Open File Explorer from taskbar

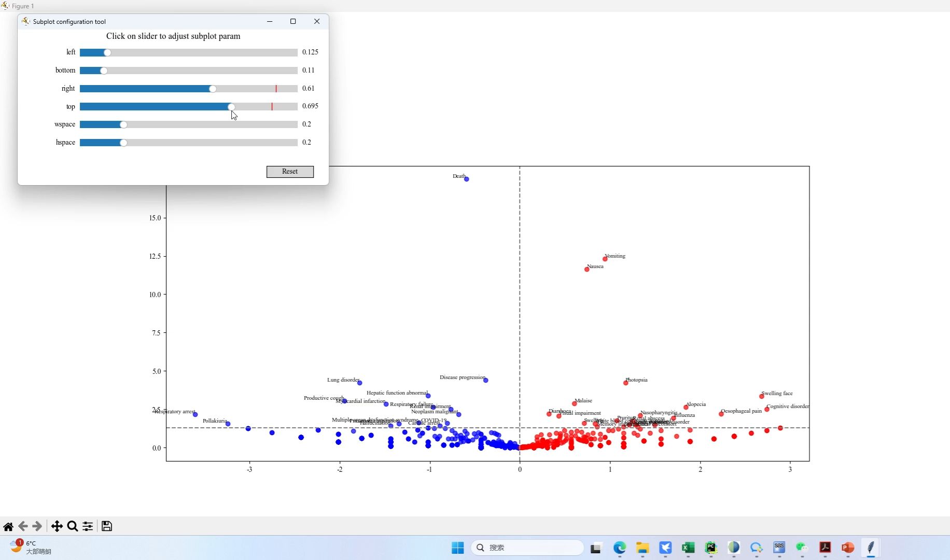click(642, 548)
